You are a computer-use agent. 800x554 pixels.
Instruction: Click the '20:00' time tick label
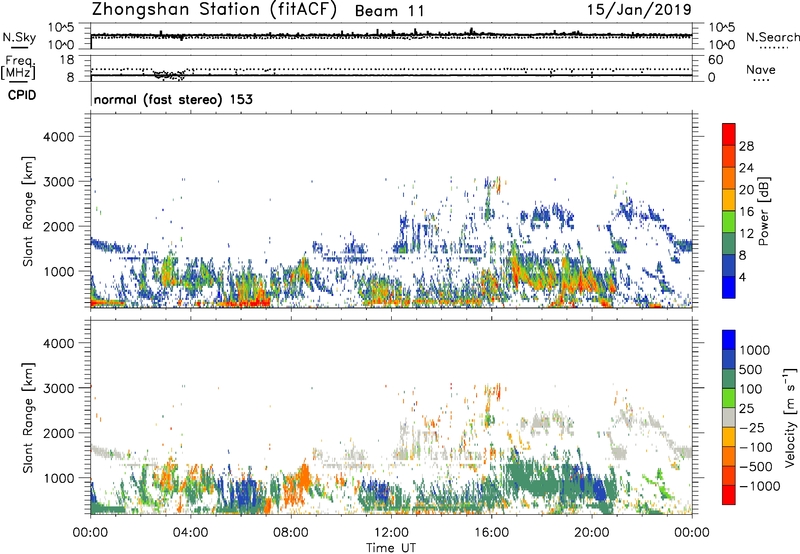coord(591,533)
